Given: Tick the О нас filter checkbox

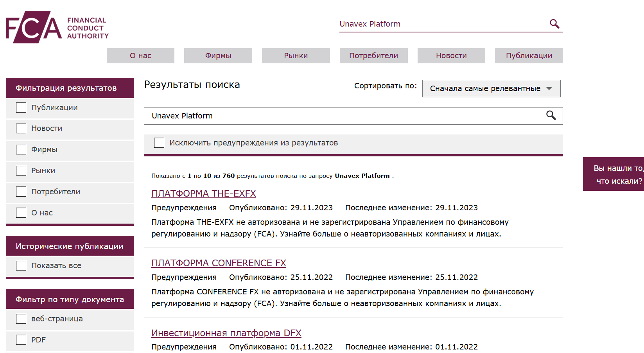Looking at the screenshot, I should tap(21, 213).
